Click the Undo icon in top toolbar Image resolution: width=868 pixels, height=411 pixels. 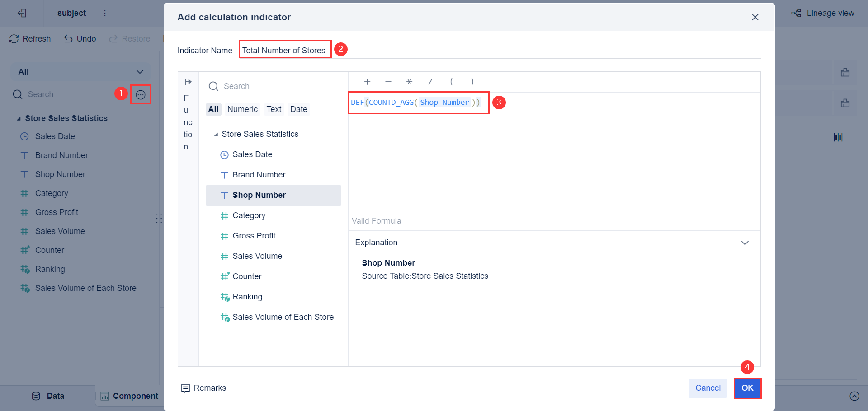point(67,38)
